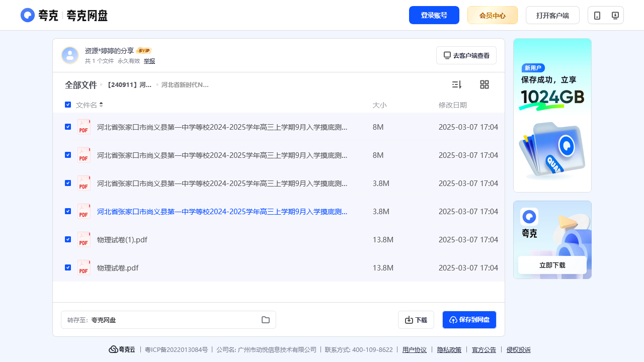This screenshot has width=644, height=362.
Task: Click the SVIP badge next to sharer name
Action: tap(144, 51)
